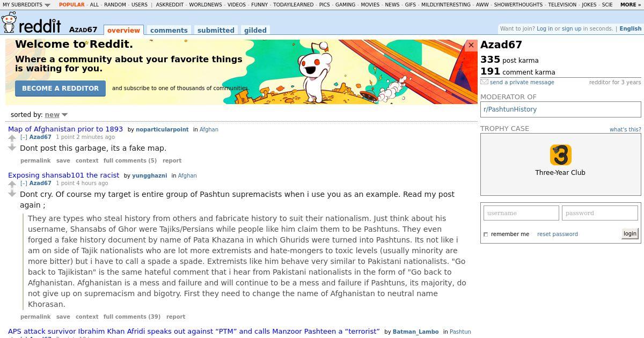Click the Become a Redditor button

pyautogui.click(x=60, y=89)
